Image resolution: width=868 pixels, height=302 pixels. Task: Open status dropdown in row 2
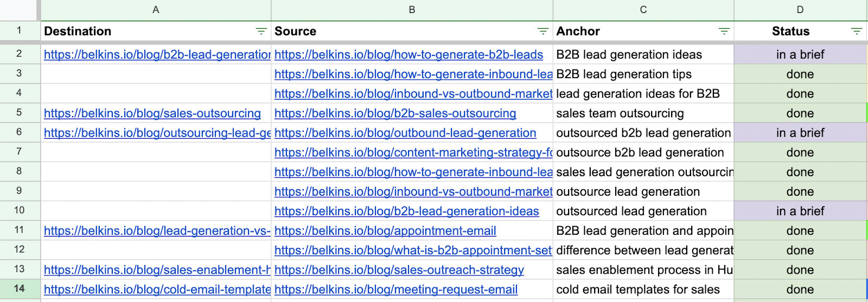[x=800, y=55]
